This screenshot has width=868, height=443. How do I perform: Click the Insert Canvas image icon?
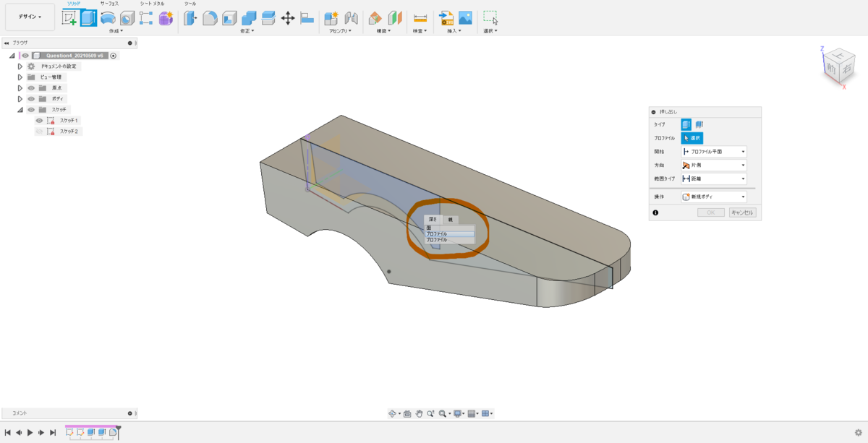(465, 18)
